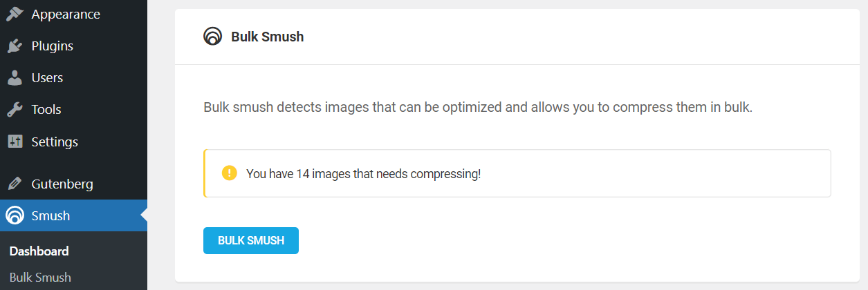Open the Dashboard submenu under Smush
Screen dimensions: 868x290
point(39,251)
